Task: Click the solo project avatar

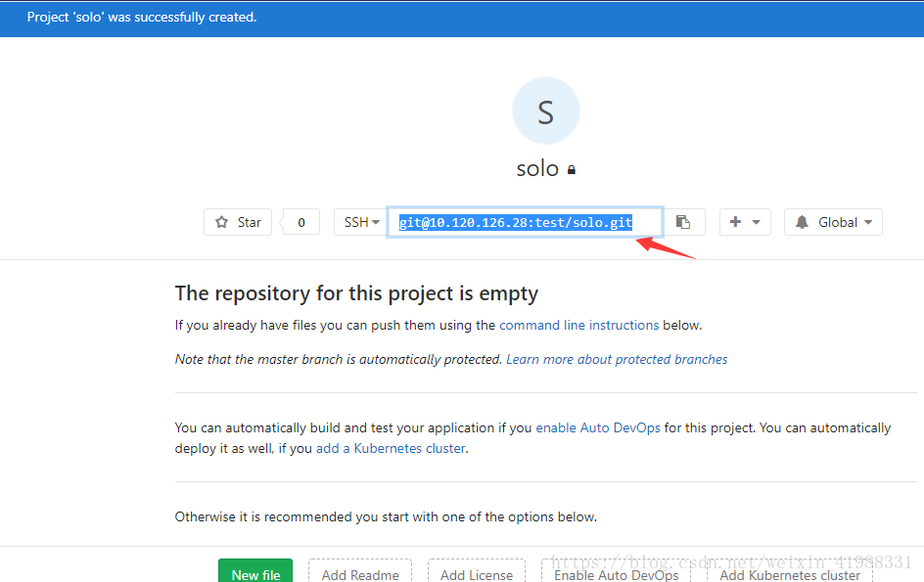Action: (545, 111)
